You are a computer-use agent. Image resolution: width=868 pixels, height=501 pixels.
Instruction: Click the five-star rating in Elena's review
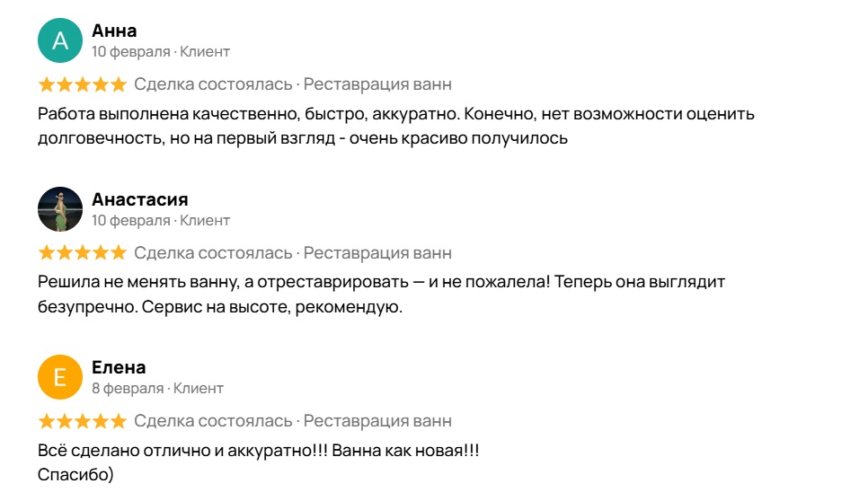point(83,421)
